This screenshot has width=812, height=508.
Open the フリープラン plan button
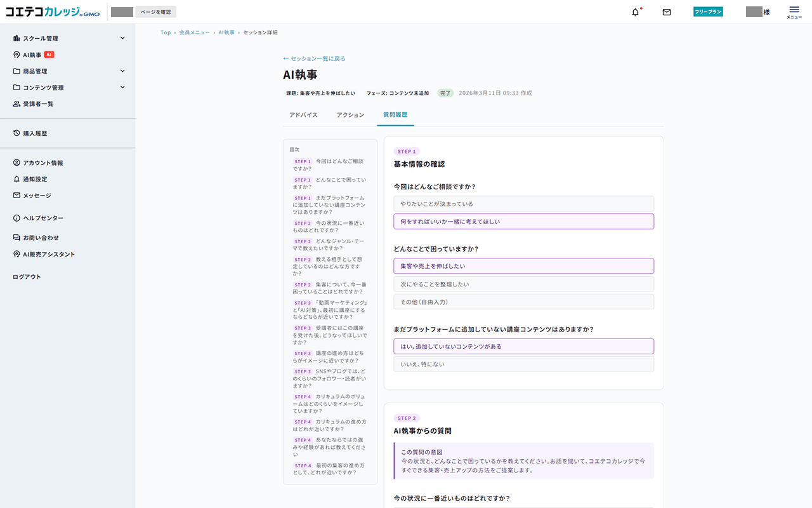(x=708, y=11)
